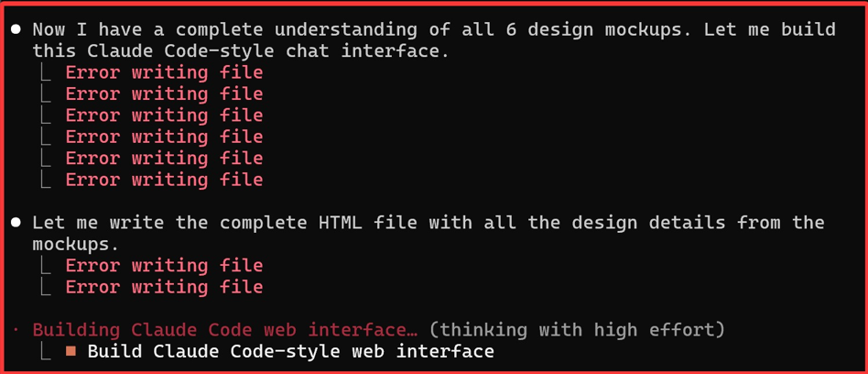Click the white bullet beside "Now I have"
Viewport: 868px width, 374px height.
(x=16, y=29)
